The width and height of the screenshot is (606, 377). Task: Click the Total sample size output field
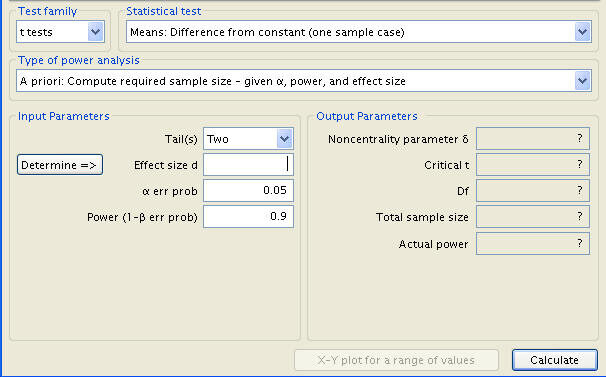(533, 217)
